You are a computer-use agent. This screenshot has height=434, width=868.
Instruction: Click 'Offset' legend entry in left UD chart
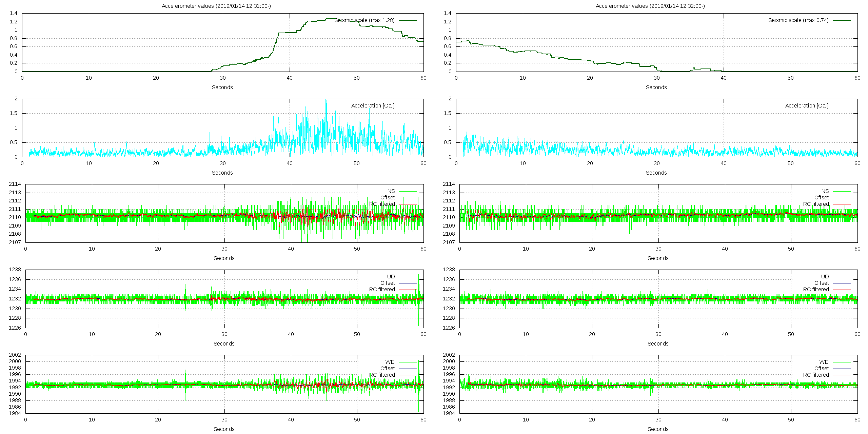[387, 283]
